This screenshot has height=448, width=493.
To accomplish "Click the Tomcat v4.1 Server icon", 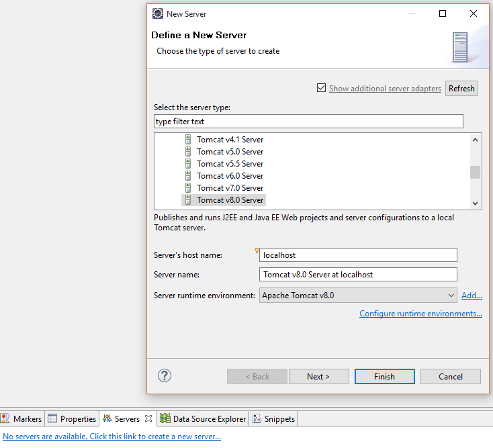I will pyautogui.click(x=188, y=139).
